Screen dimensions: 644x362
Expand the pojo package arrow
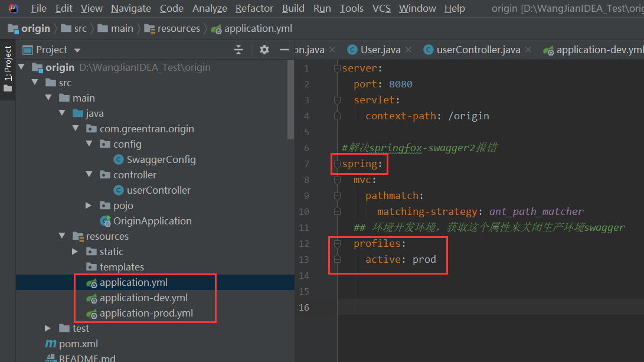89,206
